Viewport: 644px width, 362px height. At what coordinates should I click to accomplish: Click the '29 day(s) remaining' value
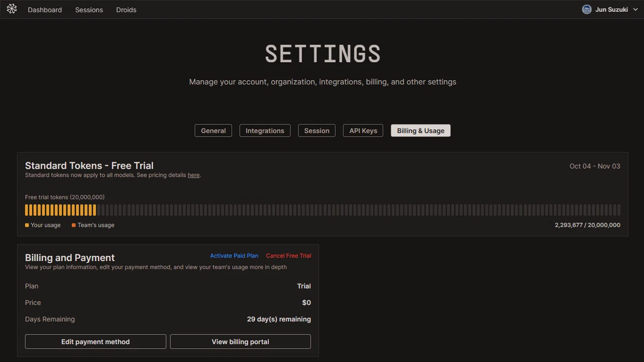point(279,319)
